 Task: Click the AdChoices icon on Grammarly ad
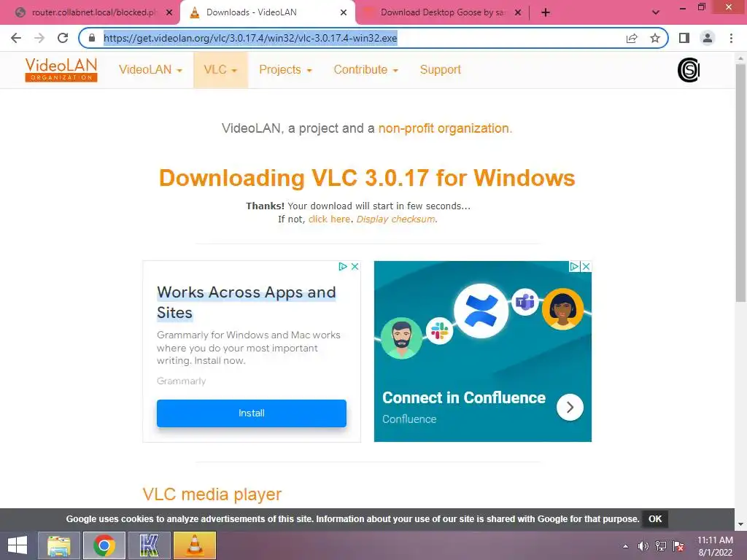pyautogui.click(x=343, y=267)
